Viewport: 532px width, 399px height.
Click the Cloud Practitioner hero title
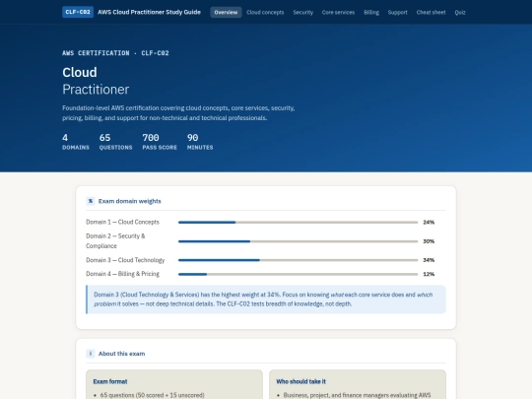96,81
